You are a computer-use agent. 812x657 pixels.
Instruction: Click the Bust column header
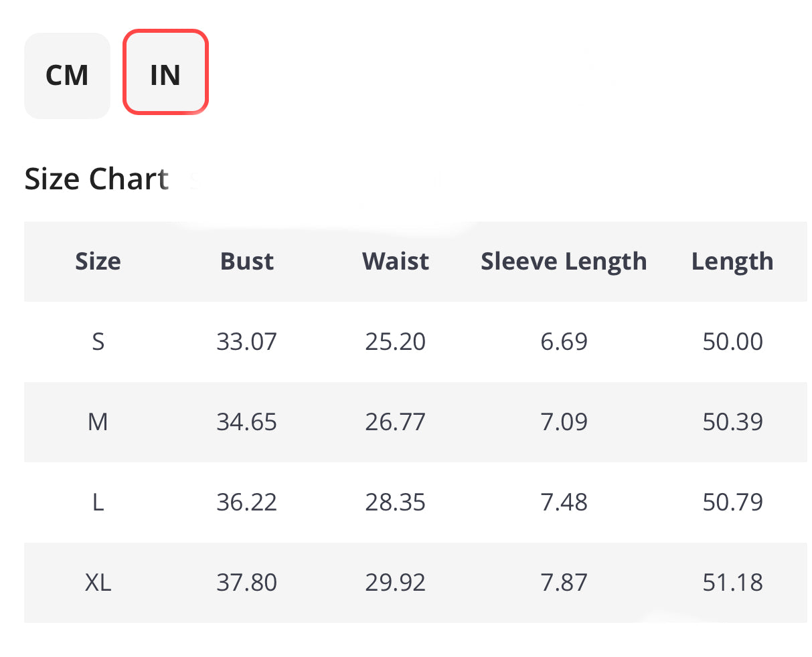tap(247, 262)
